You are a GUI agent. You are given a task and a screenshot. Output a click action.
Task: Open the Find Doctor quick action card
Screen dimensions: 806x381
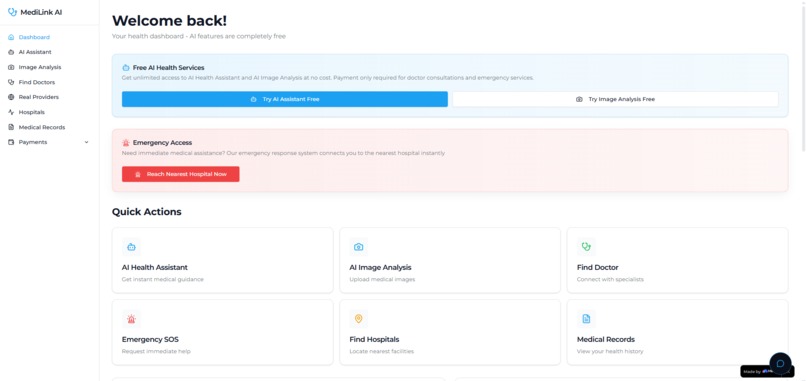coord(677,260)
